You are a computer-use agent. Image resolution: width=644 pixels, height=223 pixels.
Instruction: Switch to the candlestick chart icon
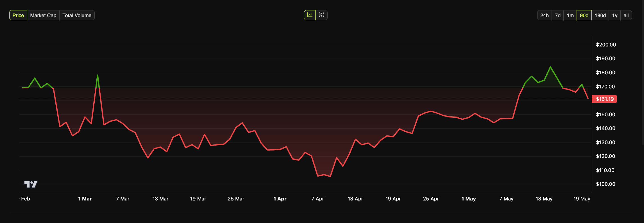pyautogui.click(x=321, y=15)
